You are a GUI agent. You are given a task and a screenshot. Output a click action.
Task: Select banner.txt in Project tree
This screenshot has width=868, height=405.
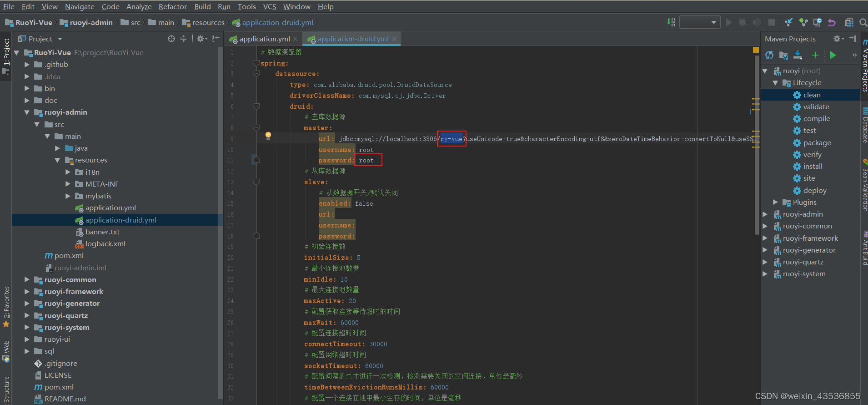pos(102,232)
